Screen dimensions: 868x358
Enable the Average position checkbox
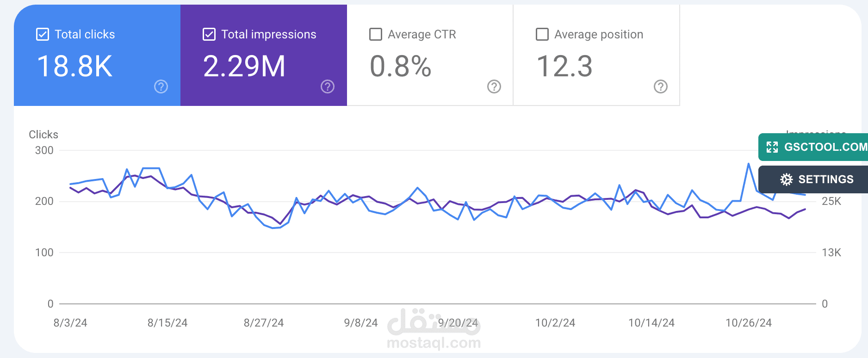[542, 34]
